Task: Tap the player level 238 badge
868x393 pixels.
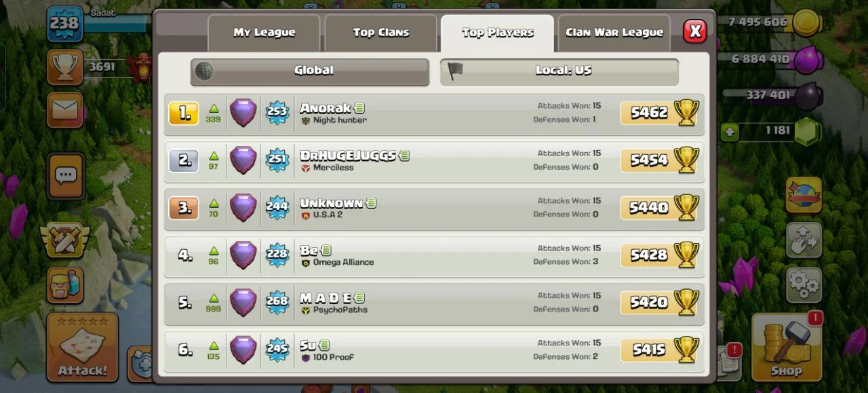Action: pyautogui.click(x=65, y=24)
